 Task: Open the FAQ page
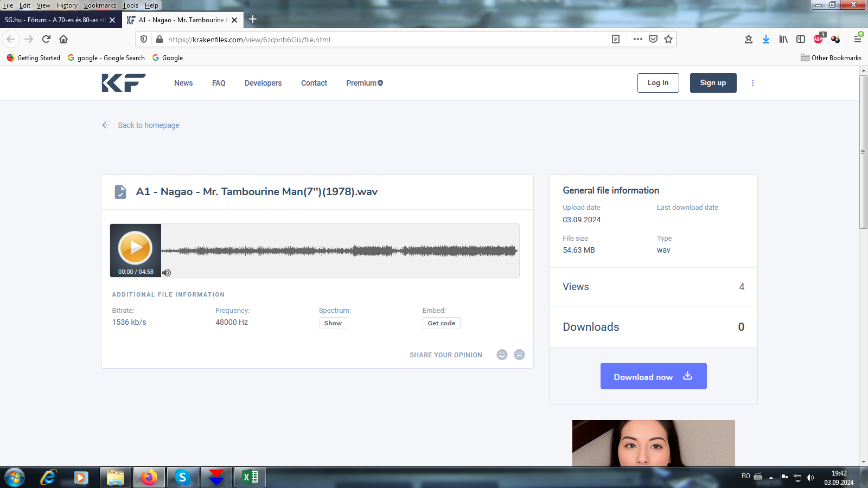pos(219,83)
